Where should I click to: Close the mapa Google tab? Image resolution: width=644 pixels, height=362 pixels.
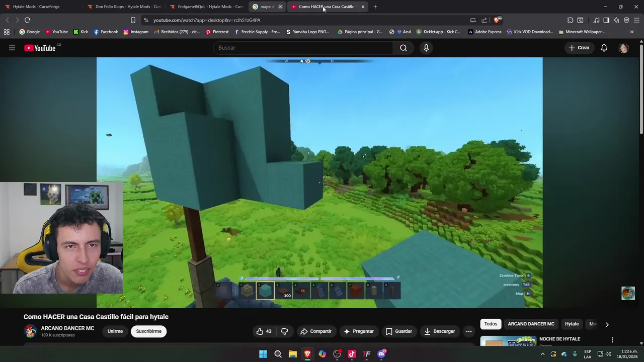280,7
